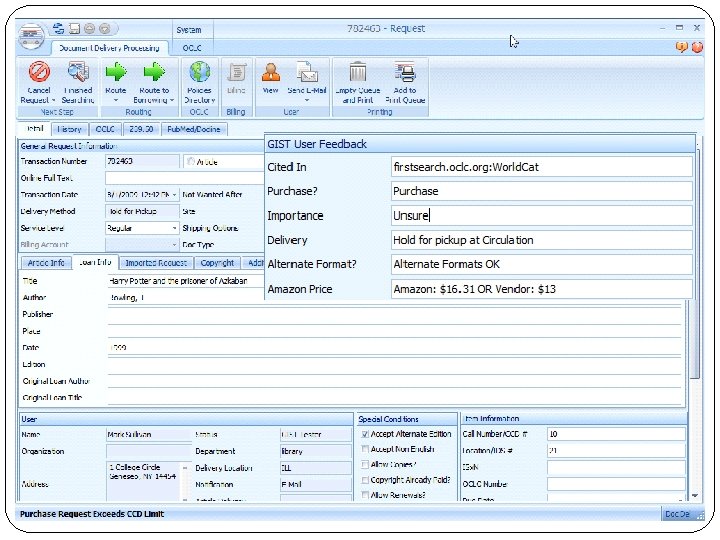Click the Alternate Format? field

coord(541,264)
